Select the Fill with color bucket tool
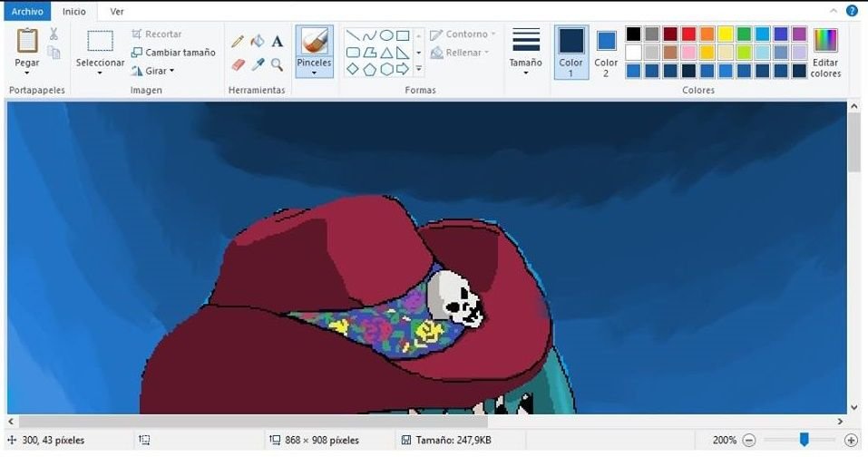Screen dimensions: 868x457 258,41
